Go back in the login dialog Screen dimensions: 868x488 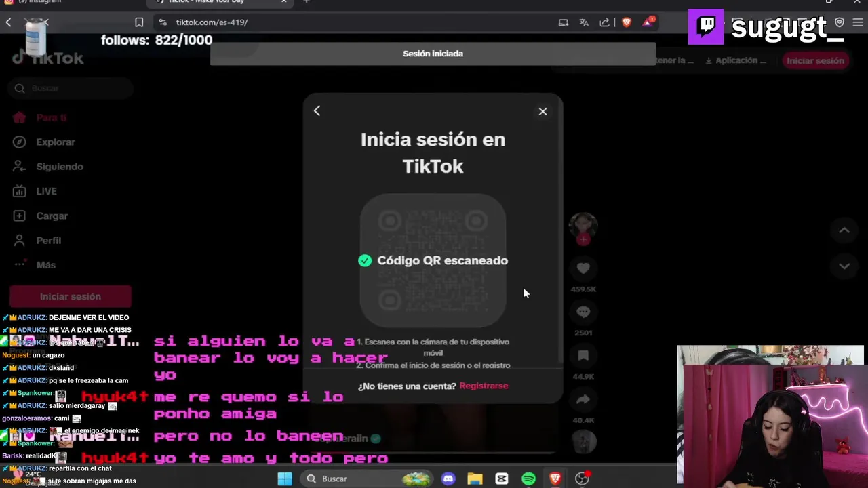coord(317,110)
